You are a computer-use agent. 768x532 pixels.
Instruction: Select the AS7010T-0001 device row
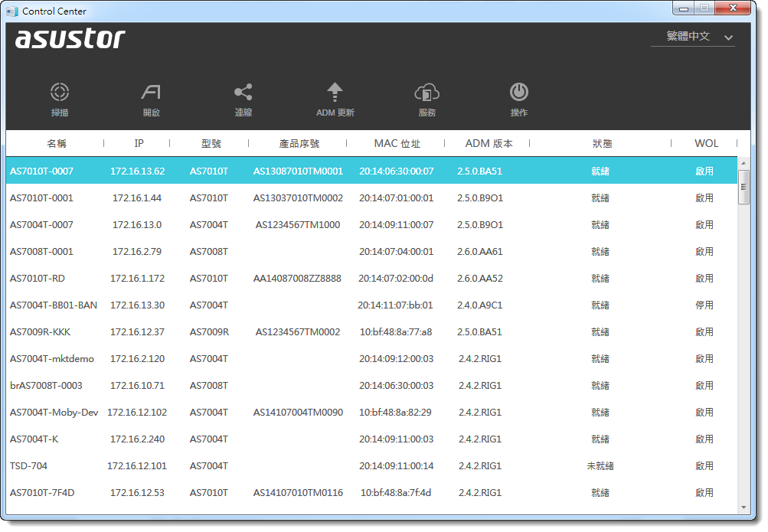[372, 197]
